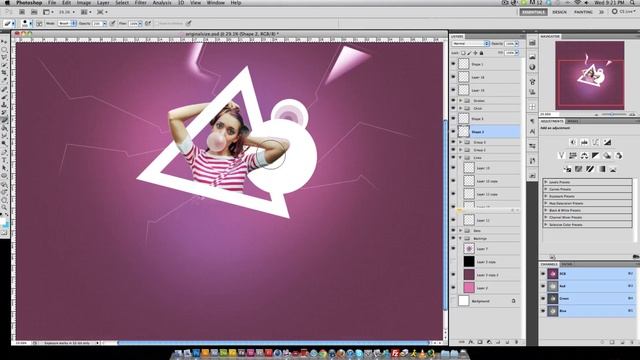Click the lock position icon in Layers
This screenshot has height=360, width=640.
(475, 53)
